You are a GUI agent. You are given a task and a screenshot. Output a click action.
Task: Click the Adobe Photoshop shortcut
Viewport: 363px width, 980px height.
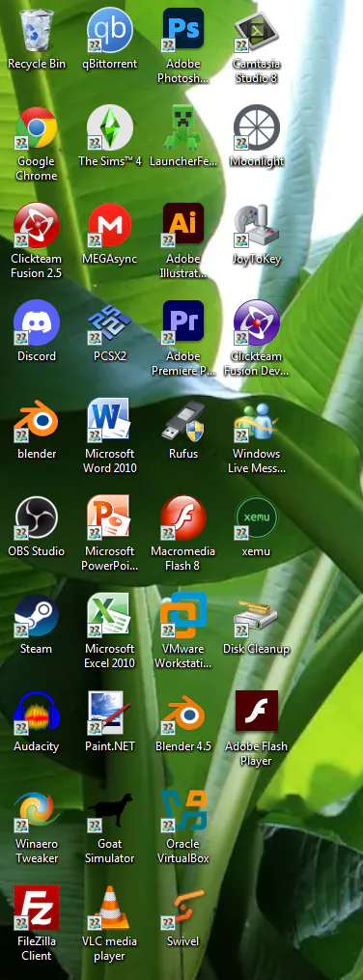pyautogui.click(x=183, y=29)
